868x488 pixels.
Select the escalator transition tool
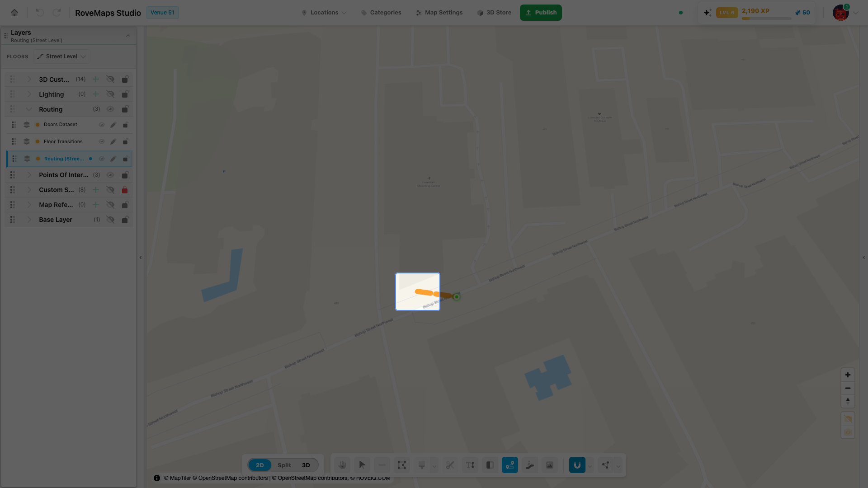click(x=530, y=465)
